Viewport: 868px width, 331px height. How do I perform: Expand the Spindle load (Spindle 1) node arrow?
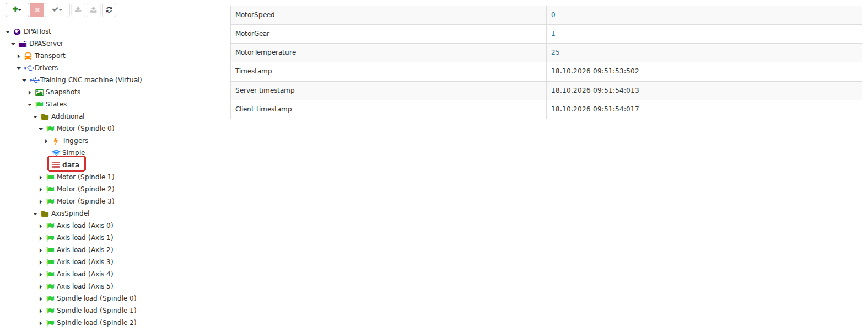(x=41, y=311)
